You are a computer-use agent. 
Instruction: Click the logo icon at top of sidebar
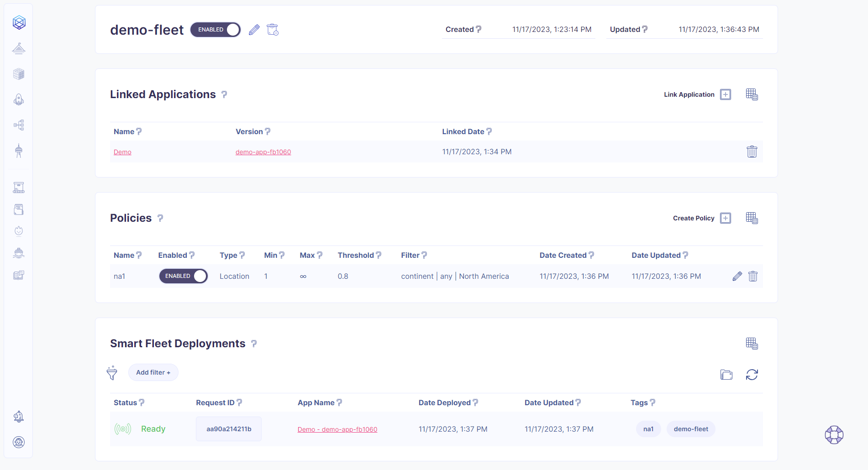coord(19,22)
